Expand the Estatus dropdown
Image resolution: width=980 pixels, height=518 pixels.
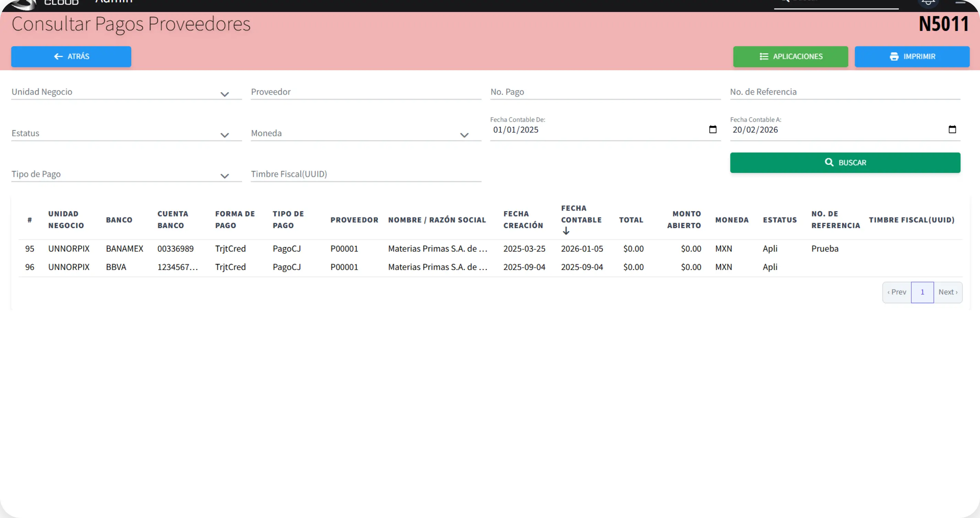225,135
